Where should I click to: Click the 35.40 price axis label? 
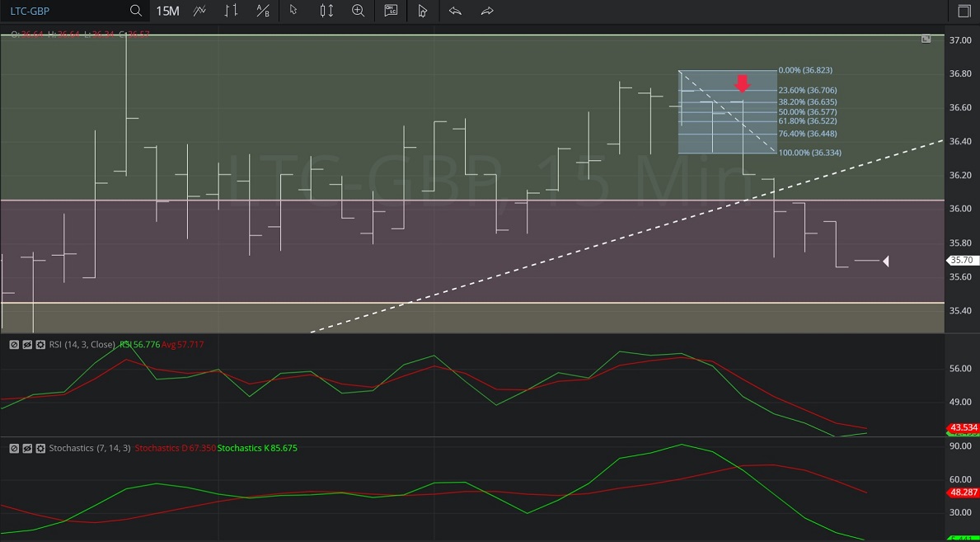[x=960, y=310]
